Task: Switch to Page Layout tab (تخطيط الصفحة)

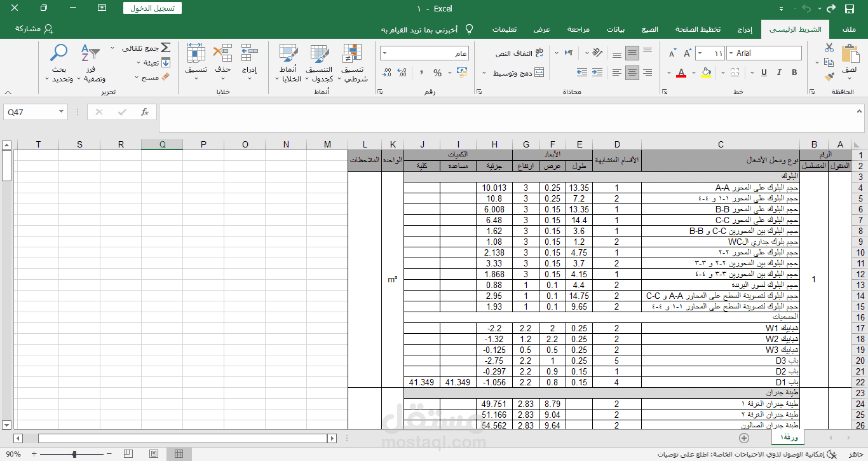Action: (x=698, y=29)
